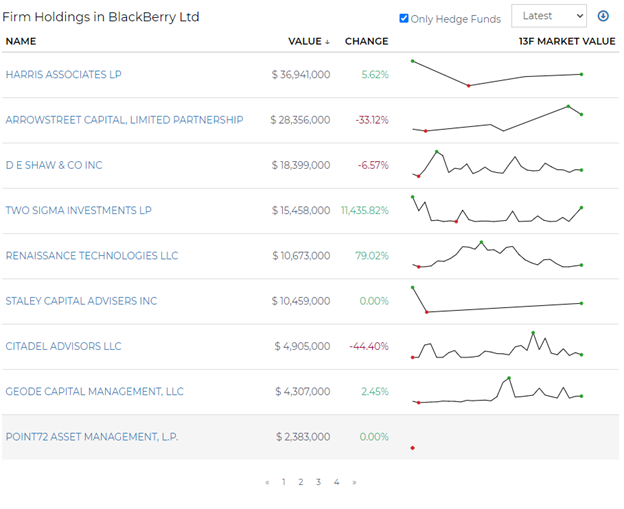This screenshot has height=509, width=624.
Task: Click value $ 2,383,000
Action: [303, 437]
